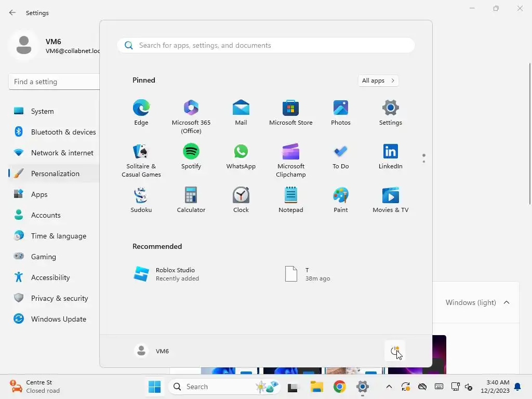532x399 pixels.
Task: Click the All apps button
Action: (378, 81)
